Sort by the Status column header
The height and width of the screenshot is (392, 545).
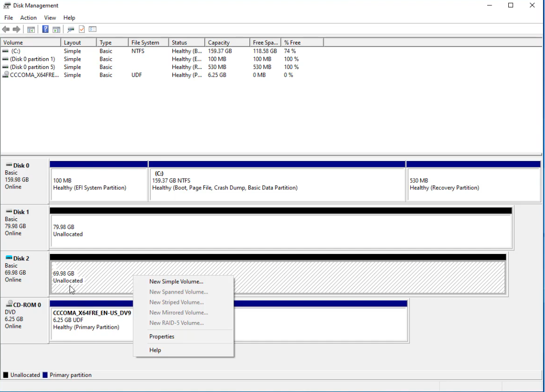click(187, 43)
